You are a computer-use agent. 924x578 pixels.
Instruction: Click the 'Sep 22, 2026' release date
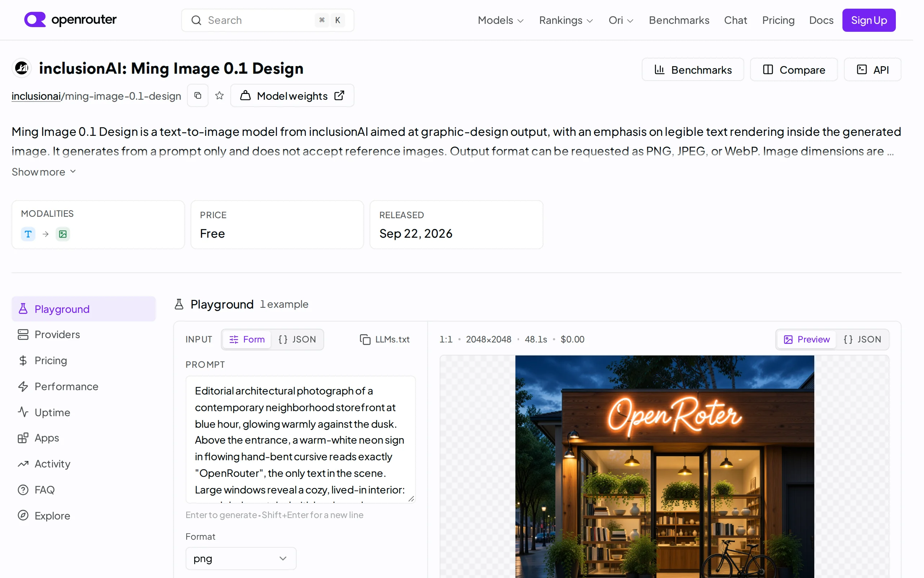click(415, 234)
